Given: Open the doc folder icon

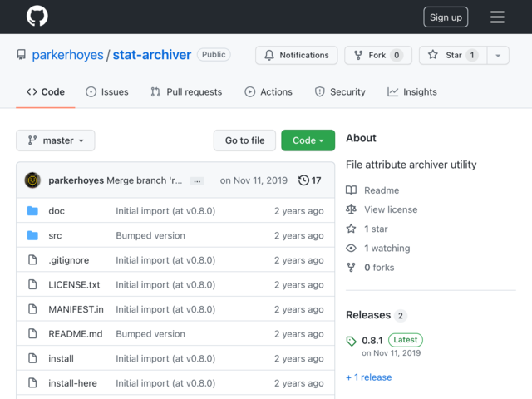Looking at the screenshot, I should [x=32, y=210].
